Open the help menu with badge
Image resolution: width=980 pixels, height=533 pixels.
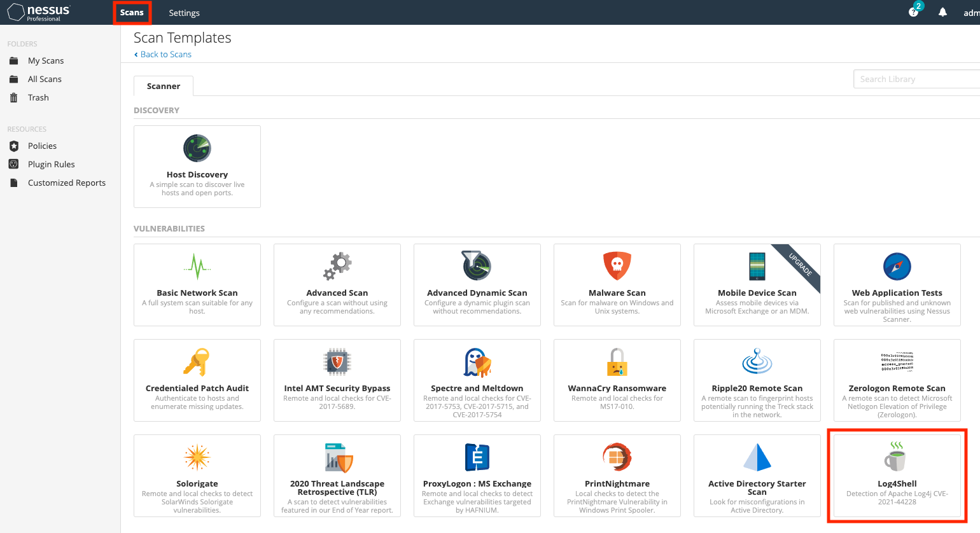[x=913, y=12]
